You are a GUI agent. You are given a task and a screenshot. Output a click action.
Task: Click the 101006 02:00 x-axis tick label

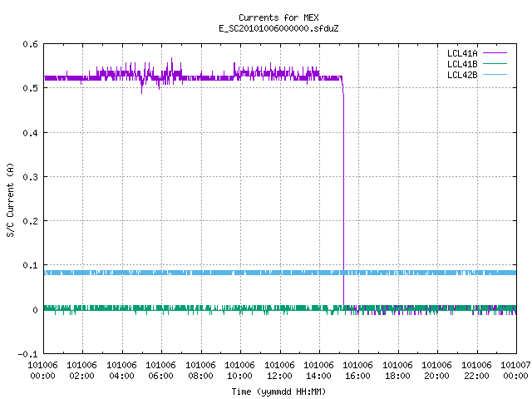(x=81, y=371)
